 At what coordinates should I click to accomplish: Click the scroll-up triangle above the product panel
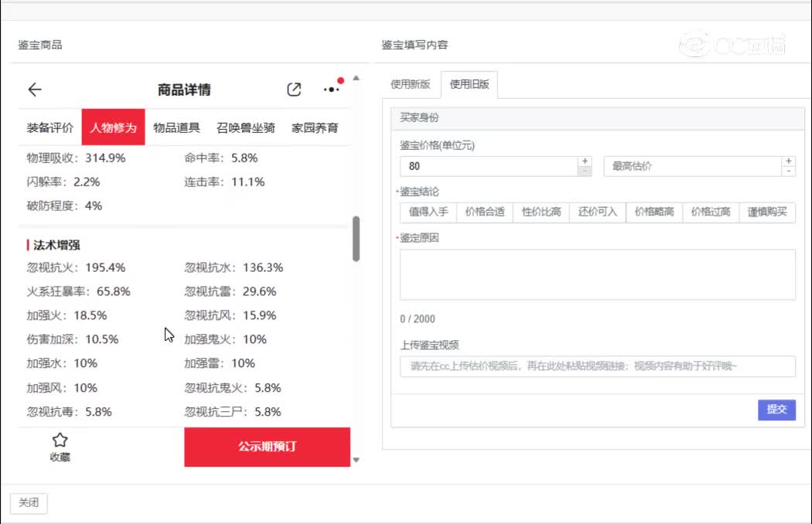pyautogui.click(x=356, y=76)
